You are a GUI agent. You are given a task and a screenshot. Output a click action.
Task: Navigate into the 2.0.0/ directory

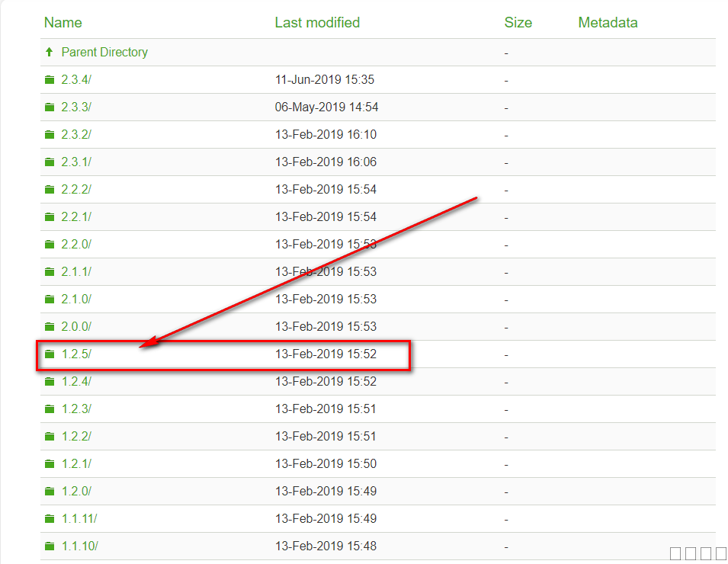pyautogui.click(x=76, y=327)
